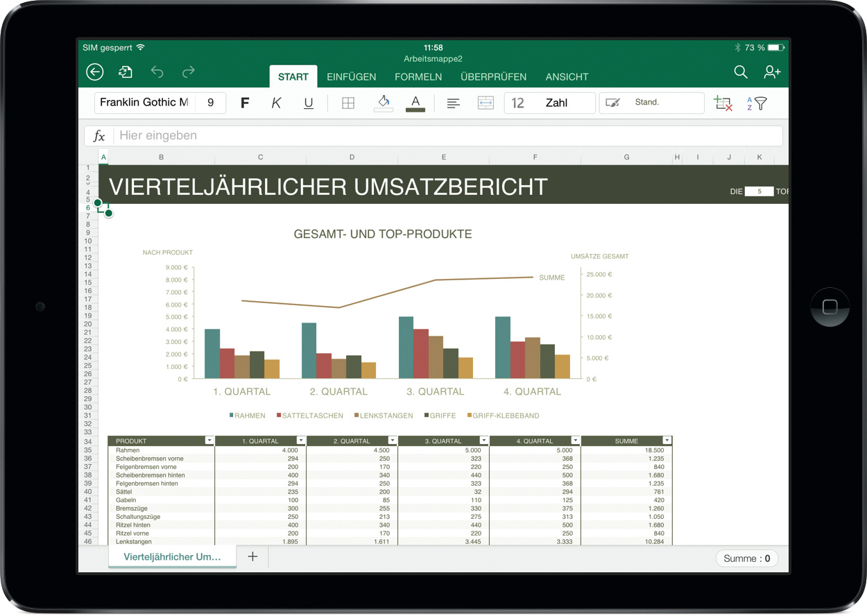Open filter dropdown for 4. QUARTAL column

pos(575,440)
